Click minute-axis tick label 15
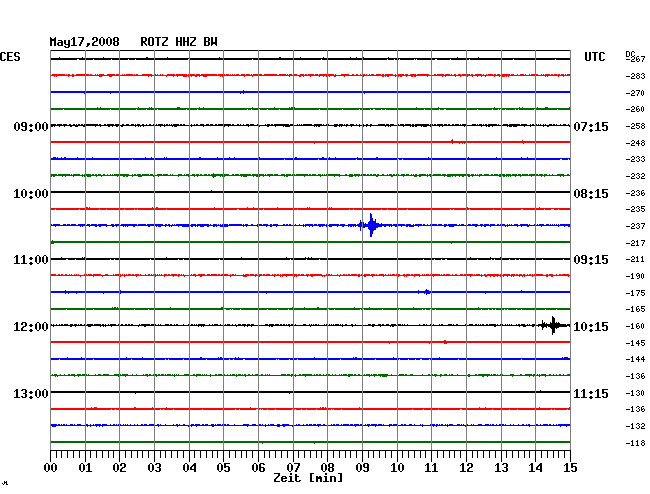Image resolution: width=650 pixels, height=494 pixels. point(570,468)
